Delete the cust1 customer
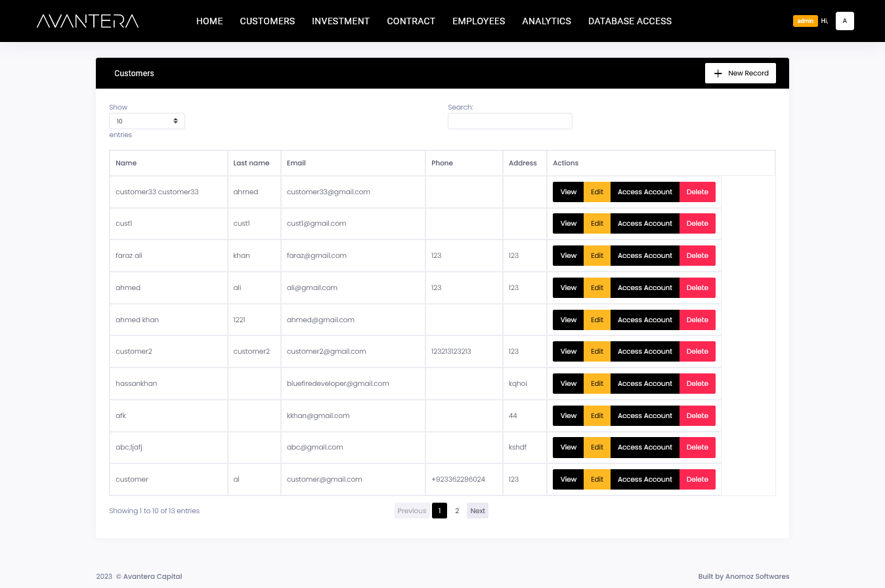Screen dimensions: 885x588 click(697, 224)
